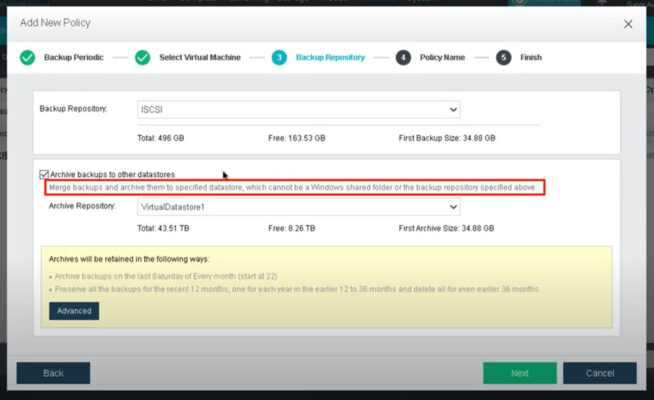Select the Backup Repository step label

point(330,58)
